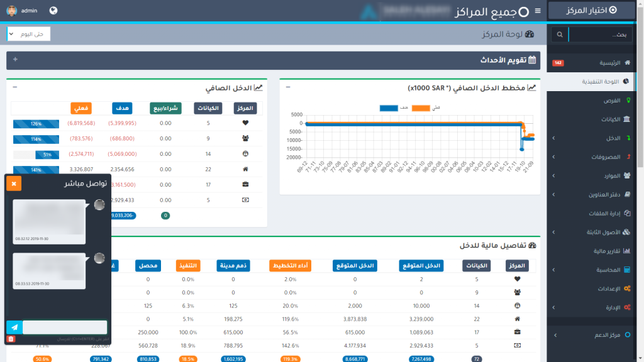Send message with paper plane button
Viewport: 644px width, 362px height.
pyautogui.click(x=14, y=327)
